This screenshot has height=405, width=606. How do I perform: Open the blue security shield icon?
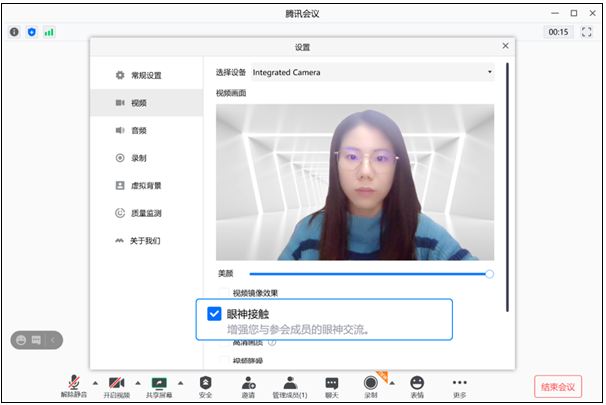32,32
